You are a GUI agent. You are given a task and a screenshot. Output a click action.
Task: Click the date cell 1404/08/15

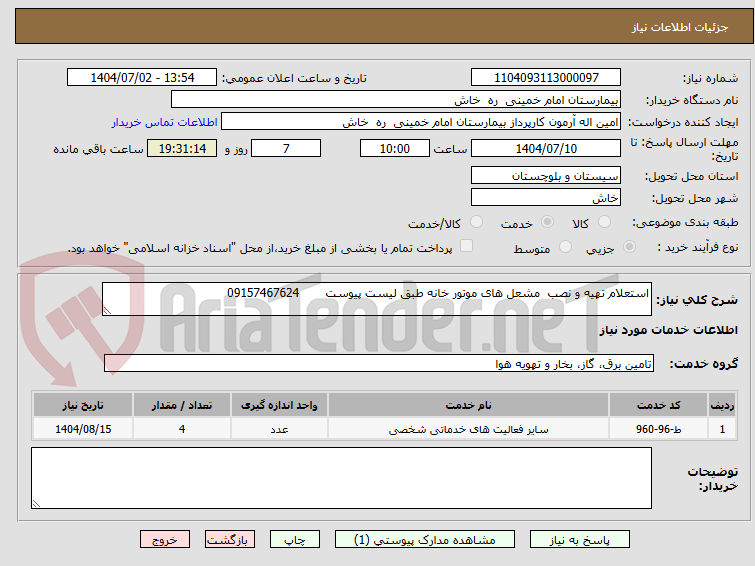(83, 429)
